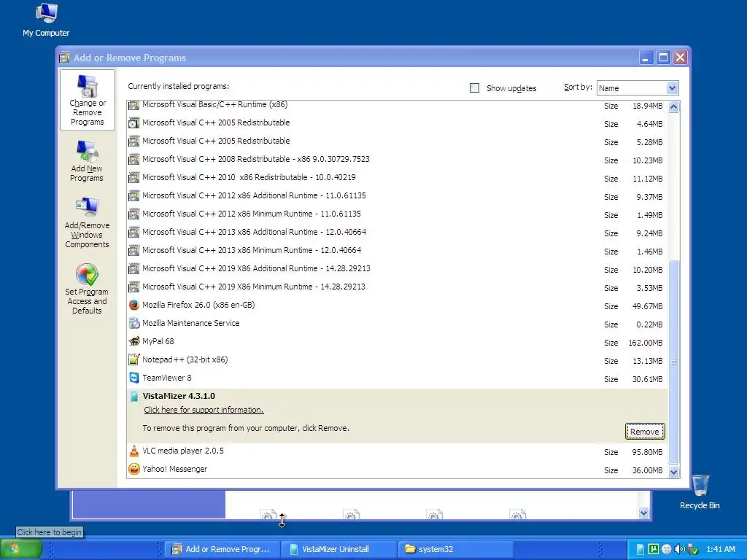747x560 pixels.
Task: Click program list scroll down arrow
Action: (x=673, y=472)
